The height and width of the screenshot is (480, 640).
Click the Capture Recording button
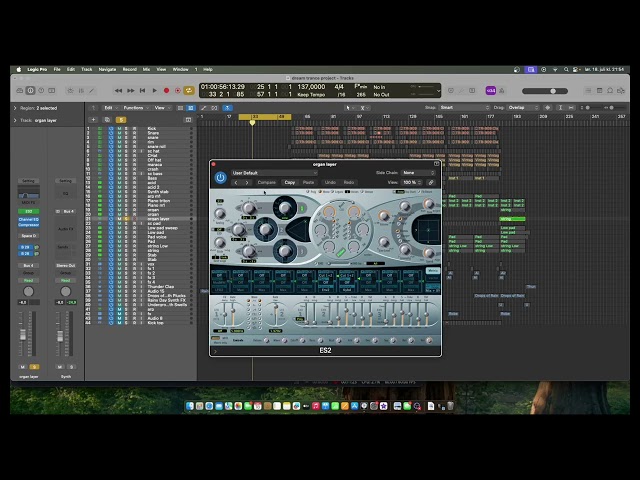[x=178, y=91]
